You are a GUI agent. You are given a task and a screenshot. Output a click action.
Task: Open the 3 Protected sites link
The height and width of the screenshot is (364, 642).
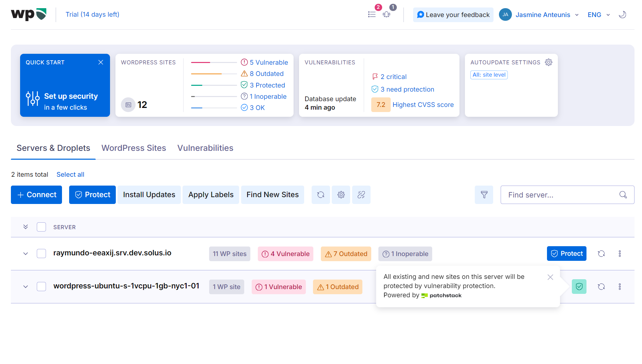pyautogui.click(x=267, y=85)
